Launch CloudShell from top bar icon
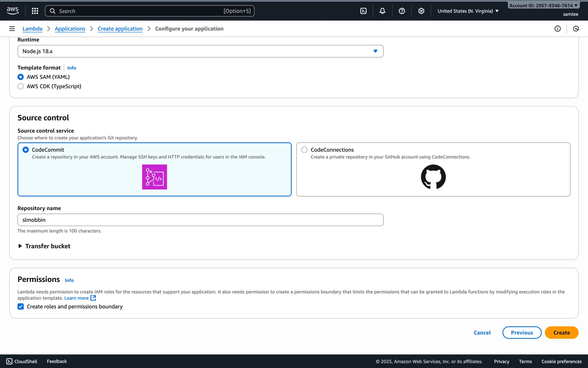 pos(363,11)
